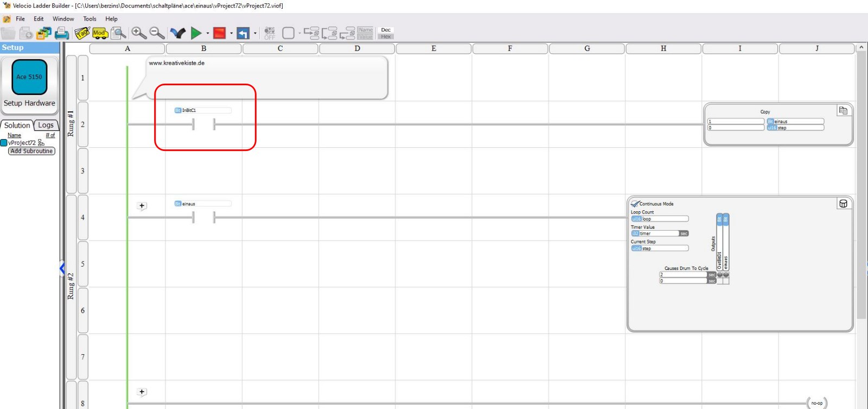
Task: Zoom out with the minus magnifier
Action: click(157, 34)
